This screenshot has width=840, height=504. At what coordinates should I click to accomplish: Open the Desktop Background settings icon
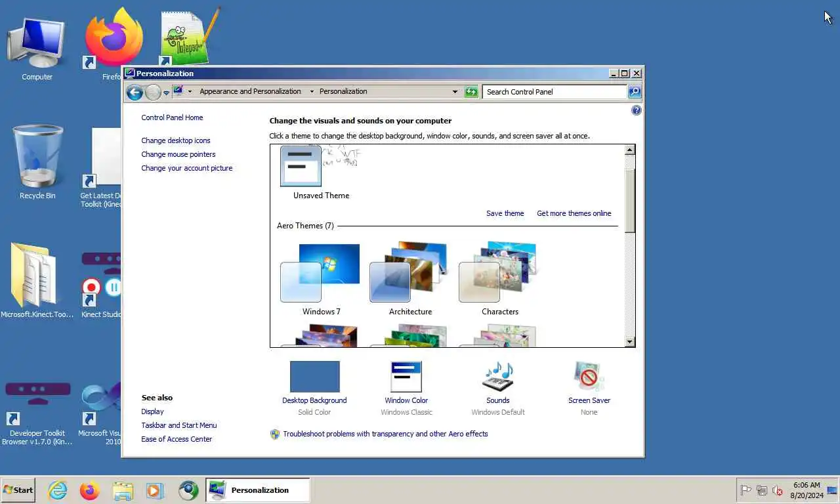click(315, 377)
